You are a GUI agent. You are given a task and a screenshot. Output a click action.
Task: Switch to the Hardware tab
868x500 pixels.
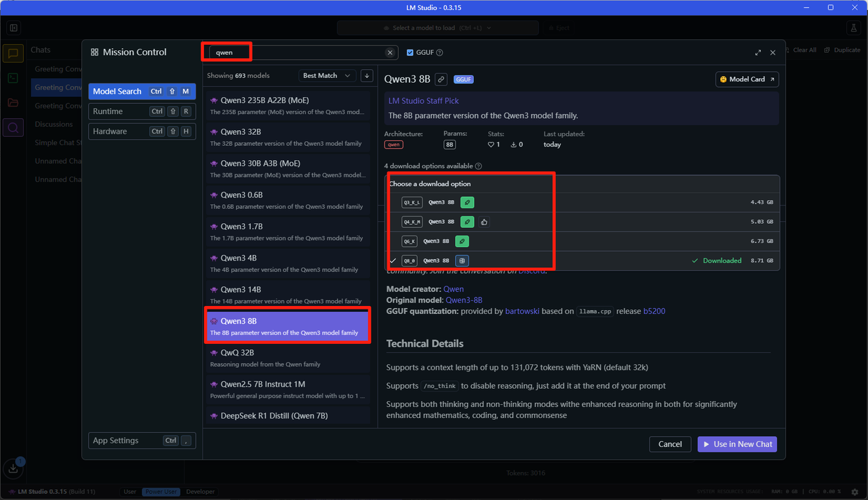142,132
